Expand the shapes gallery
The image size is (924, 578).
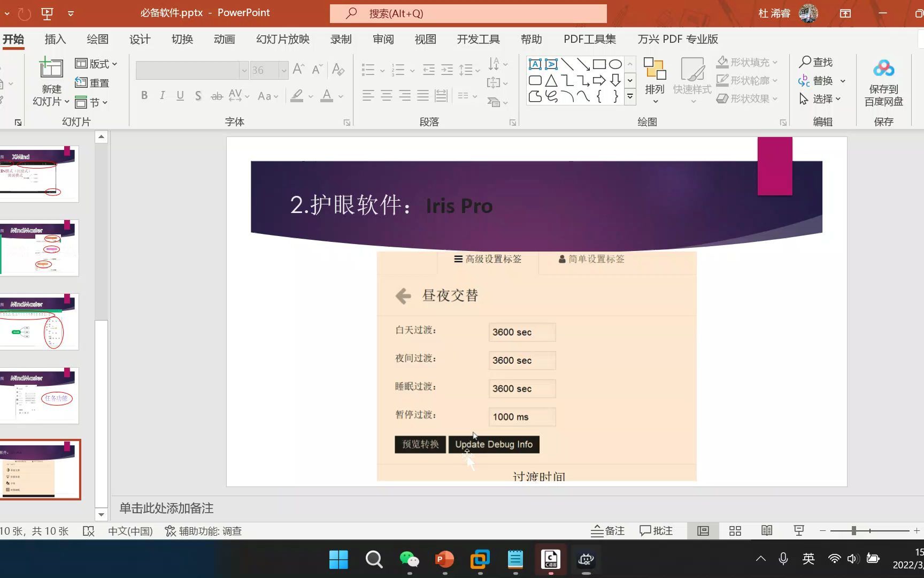[630, 97]
